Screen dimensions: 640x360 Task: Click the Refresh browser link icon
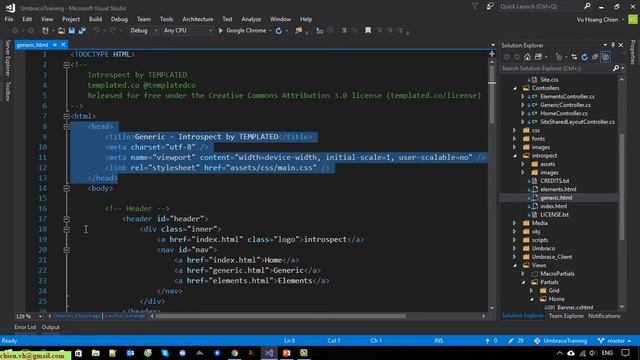(279, 31)
